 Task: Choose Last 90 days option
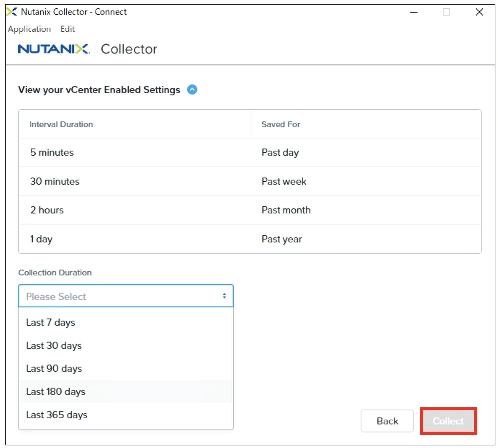pos(126,369)
